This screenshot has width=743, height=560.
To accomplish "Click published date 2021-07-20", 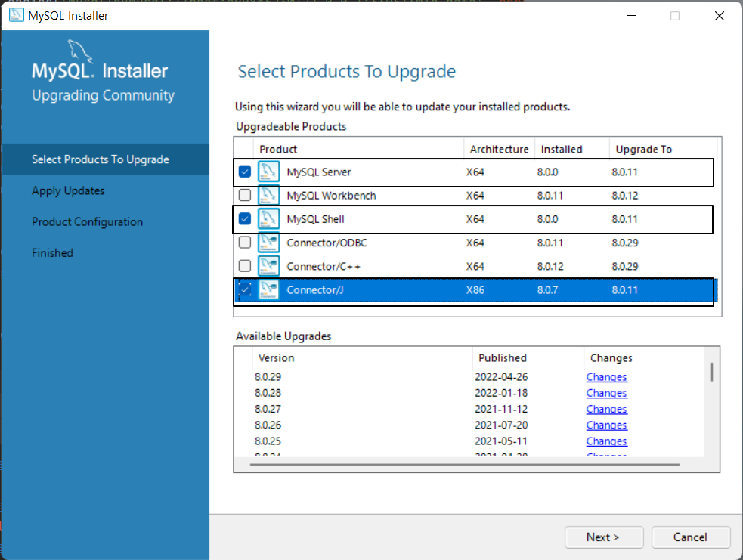I will 501,425.
